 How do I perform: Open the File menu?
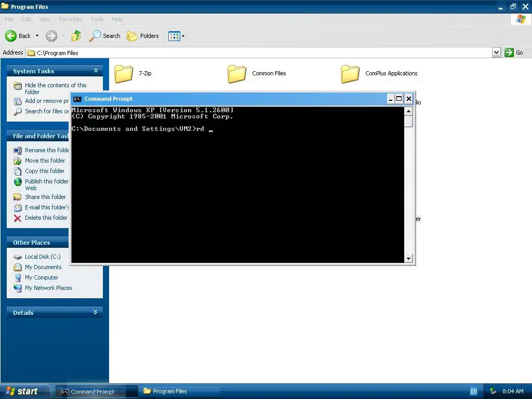[x=9, y=19]
